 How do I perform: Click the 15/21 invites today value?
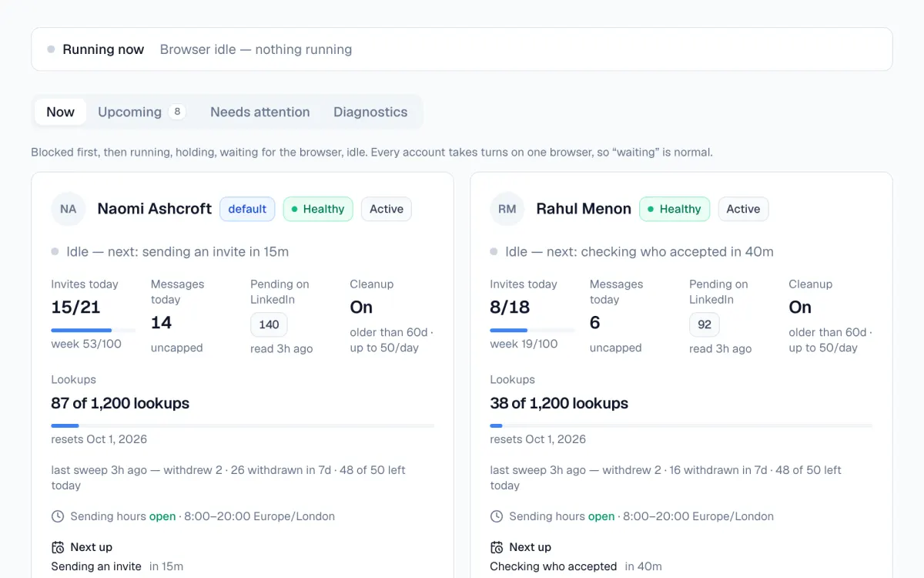[75, 307]
